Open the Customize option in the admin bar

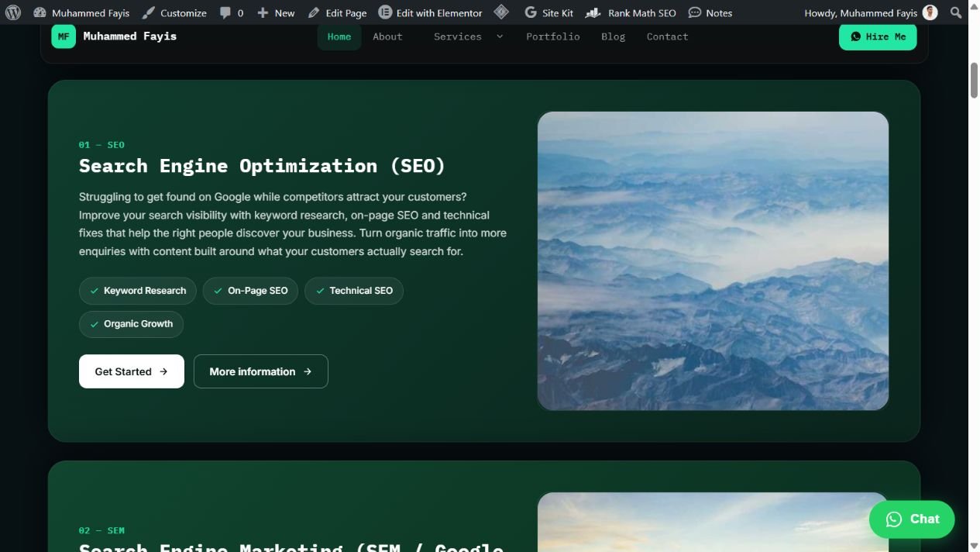pyautogui.click(x=174, y=12)
